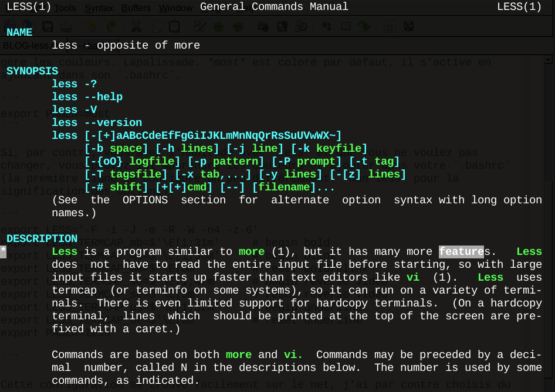Click the 'General Commands Manual' header title
Viewport: 555px width, 392px height.
pos(274,6)
